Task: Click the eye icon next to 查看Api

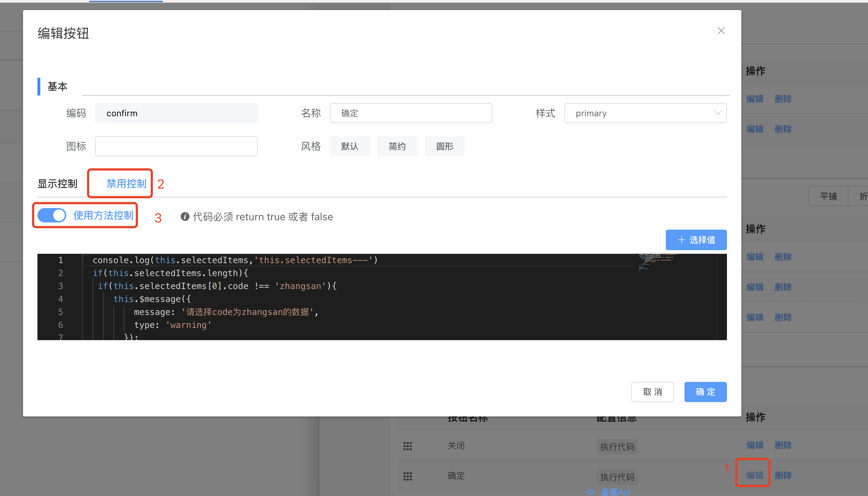Action: tap(590, 492)
